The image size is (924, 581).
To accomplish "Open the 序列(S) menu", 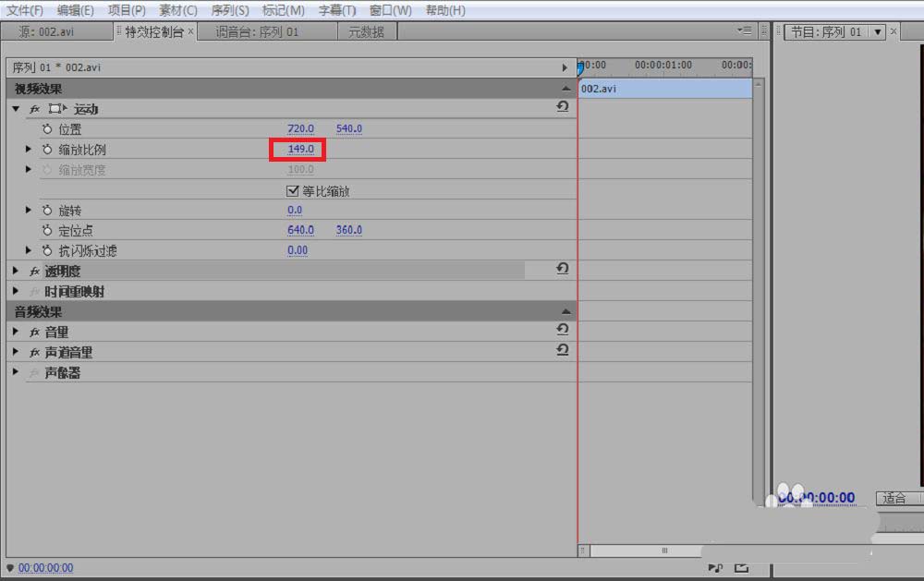I will coord(229,10).
